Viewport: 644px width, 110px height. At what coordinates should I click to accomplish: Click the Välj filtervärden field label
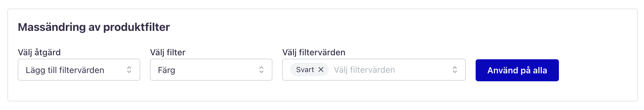click(x=314, y=52)
